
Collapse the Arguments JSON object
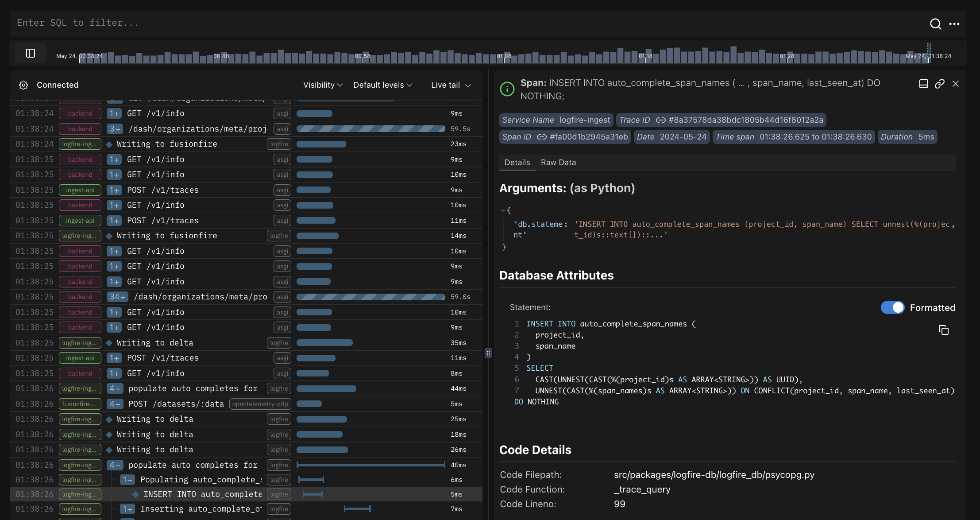(503, 210)
